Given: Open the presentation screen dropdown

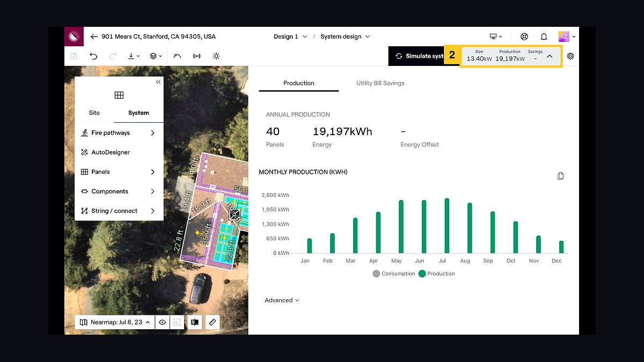Looking at the screenshot, I should [496, 36].
